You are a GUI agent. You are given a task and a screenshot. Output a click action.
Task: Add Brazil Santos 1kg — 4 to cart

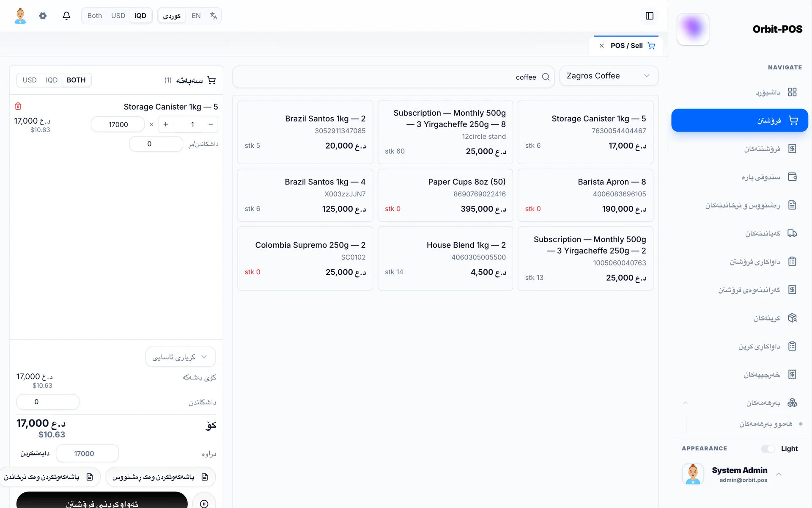pyautogui.click(x=305, y=195)
